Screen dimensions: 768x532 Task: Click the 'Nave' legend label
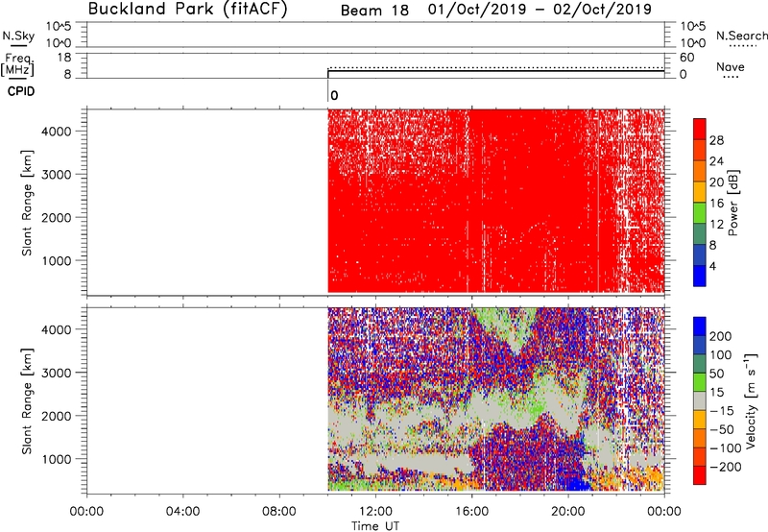coord(731,66)
